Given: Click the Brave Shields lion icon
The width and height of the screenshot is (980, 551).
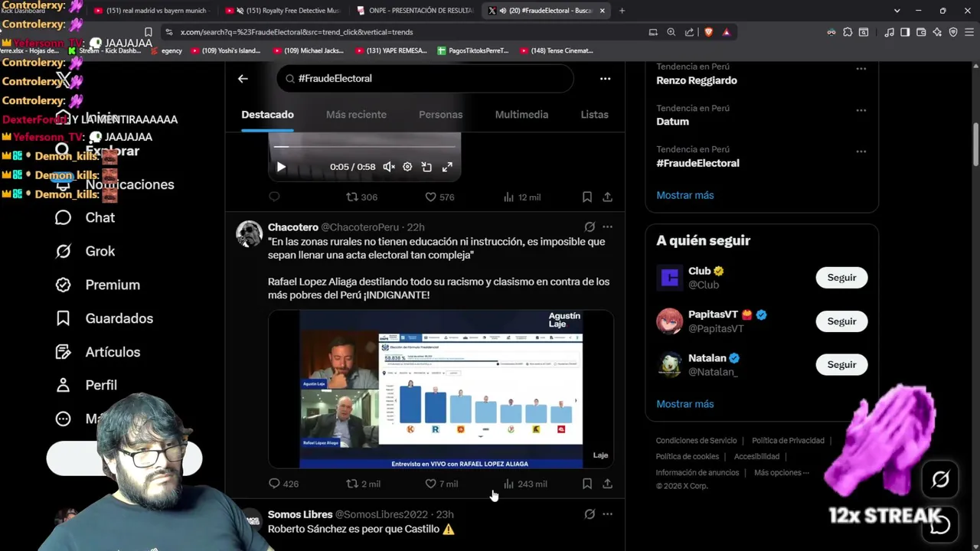Looking at the screenshot, I should click(708, 32).
